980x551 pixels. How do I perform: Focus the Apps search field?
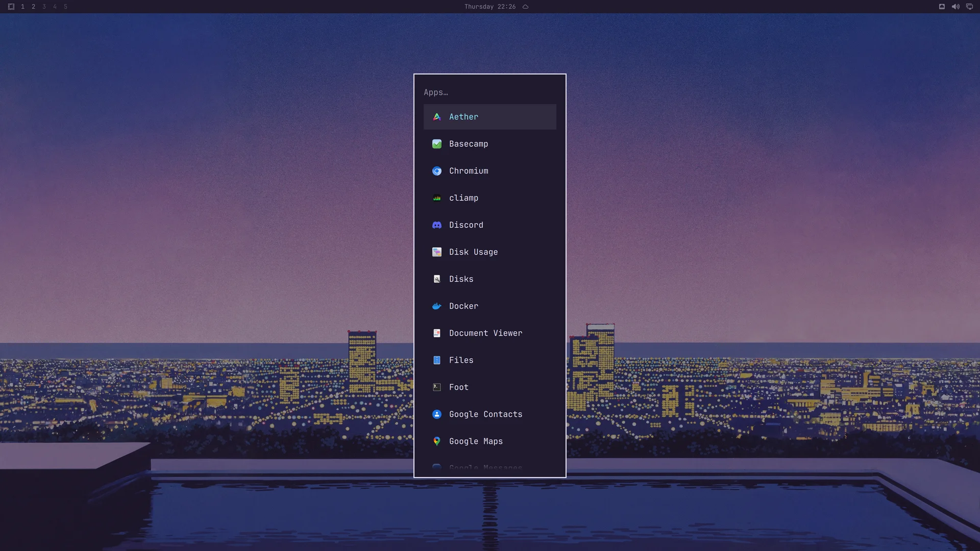point(489,92)
